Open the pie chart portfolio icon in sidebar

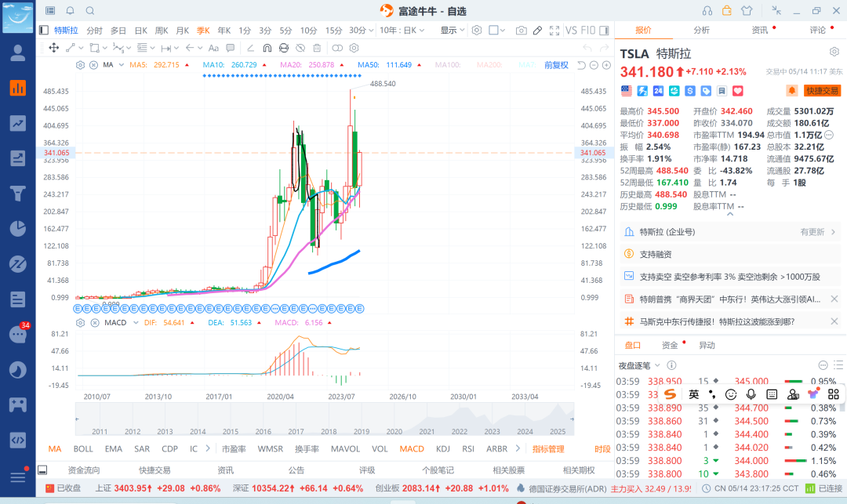click(18, 229)
